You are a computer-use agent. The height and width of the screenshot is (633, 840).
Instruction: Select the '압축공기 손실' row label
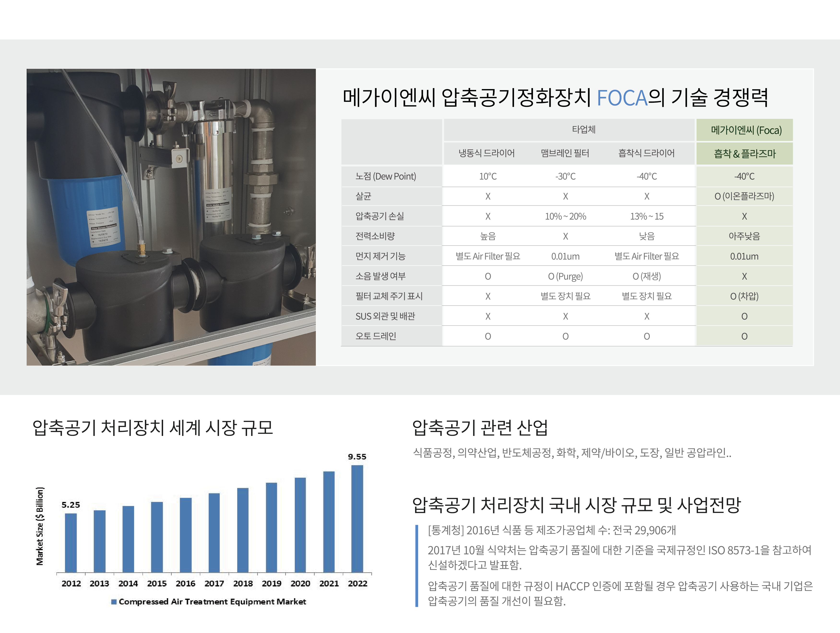click(379, 216)
